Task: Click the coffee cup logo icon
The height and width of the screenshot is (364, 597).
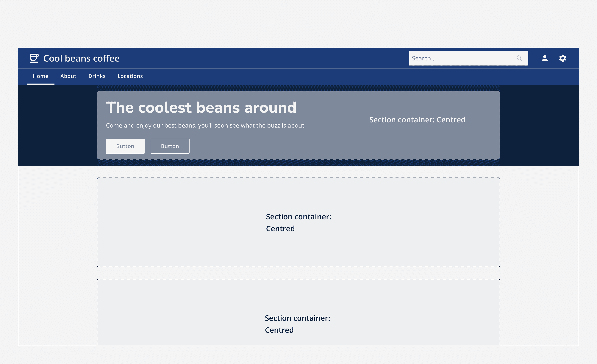Action: 34,58
